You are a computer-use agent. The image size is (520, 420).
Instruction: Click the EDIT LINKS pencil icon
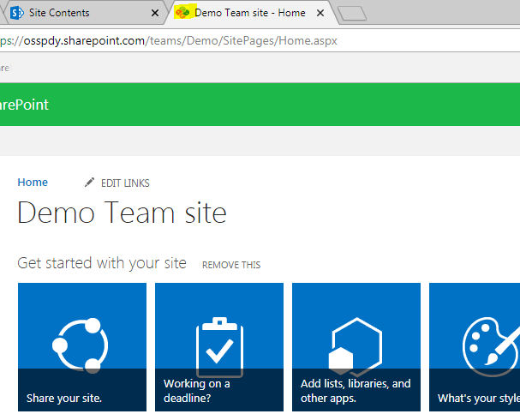[x=89, y=182]
